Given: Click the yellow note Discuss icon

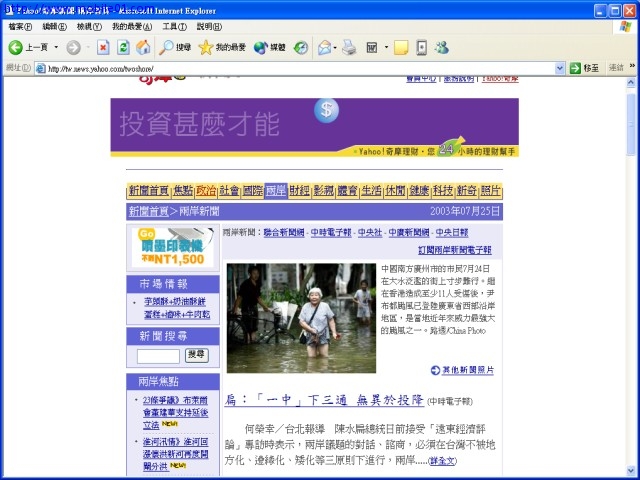Looking at the screenshot, I should 401,47.
